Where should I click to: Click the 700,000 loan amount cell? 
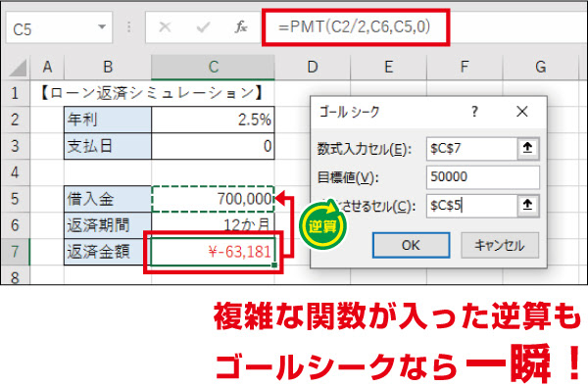tap(213, 199)
